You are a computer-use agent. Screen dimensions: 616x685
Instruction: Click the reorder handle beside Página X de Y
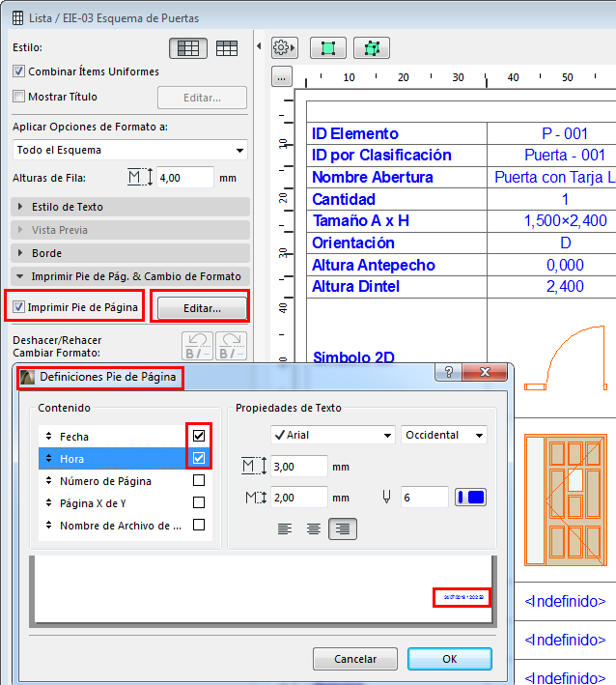pyautogui.click(x=49, y=502)
